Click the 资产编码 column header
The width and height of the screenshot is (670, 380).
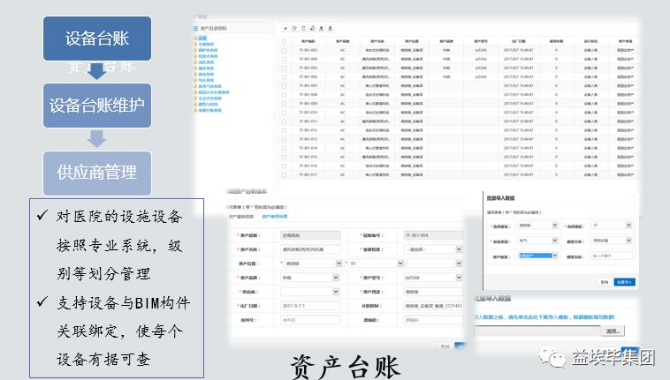pos(308,41)
